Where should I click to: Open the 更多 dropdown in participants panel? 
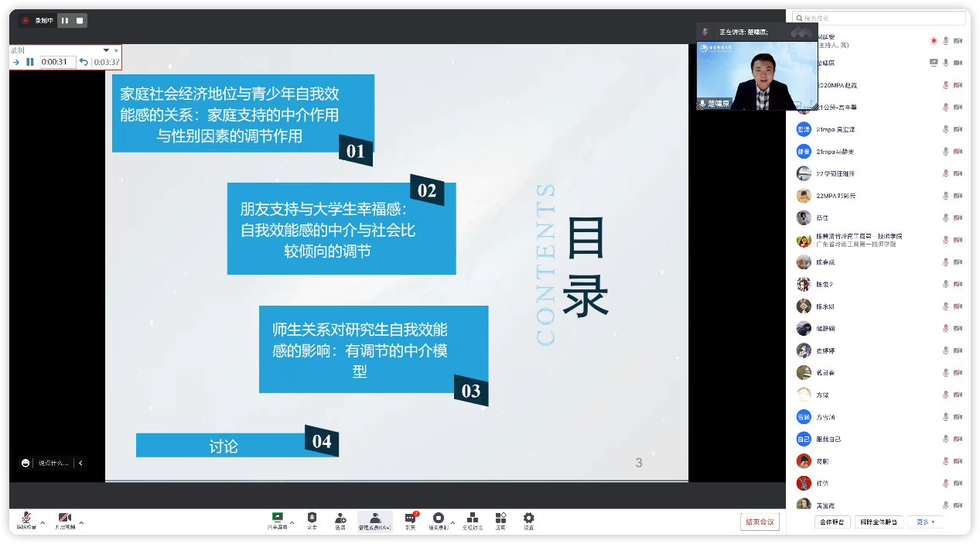click(926, 522)
